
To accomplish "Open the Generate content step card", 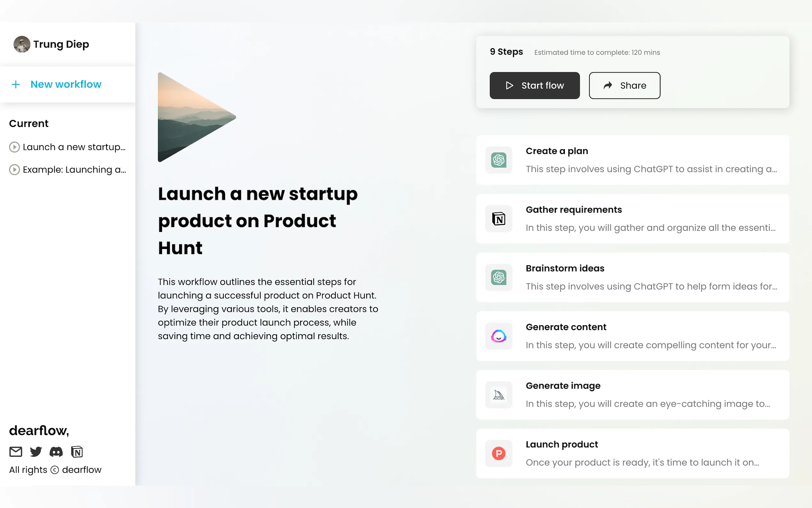I will tap(632, 336).
